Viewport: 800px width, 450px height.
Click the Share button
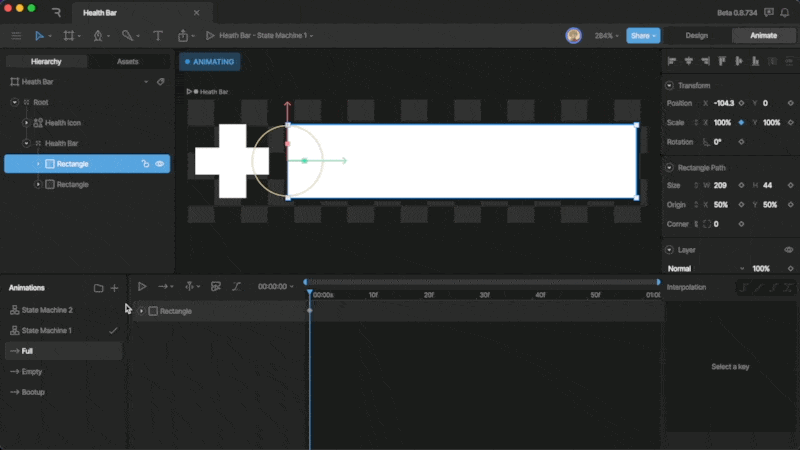643,36
